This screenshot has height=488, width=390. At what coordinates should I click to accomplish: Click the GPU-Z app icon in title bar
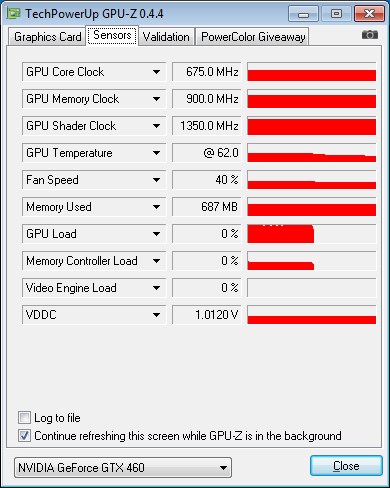click(14, 14)
